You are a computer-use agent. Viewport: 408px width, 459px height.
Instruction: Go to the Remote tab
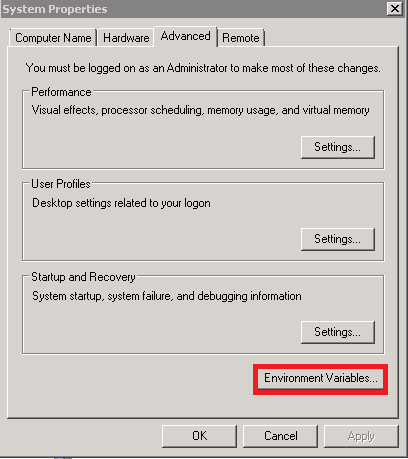coord(241,38)
